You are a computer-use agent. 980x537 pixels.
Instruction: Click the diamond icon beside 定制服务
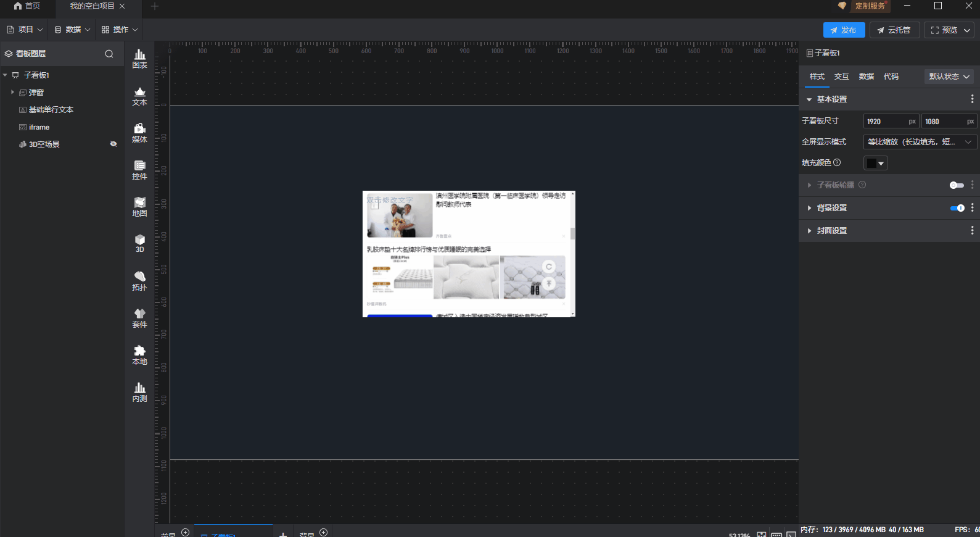coord(842,6)
